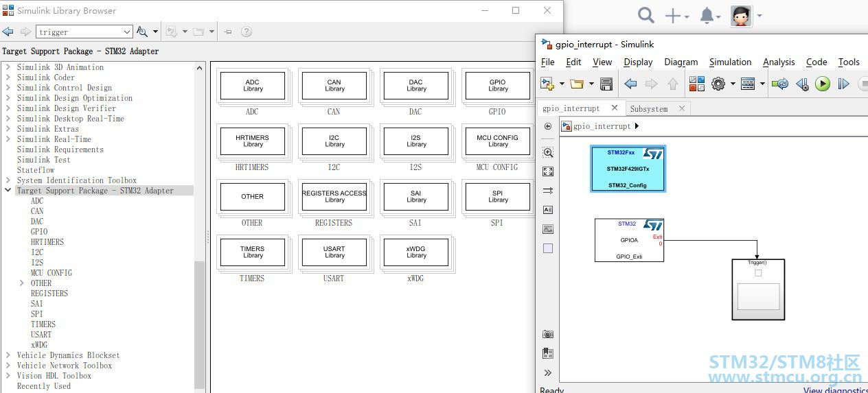This screenshot has width=868, height=393.
Task: Click the magnifier search icon at top
Action: click(646, 15)
